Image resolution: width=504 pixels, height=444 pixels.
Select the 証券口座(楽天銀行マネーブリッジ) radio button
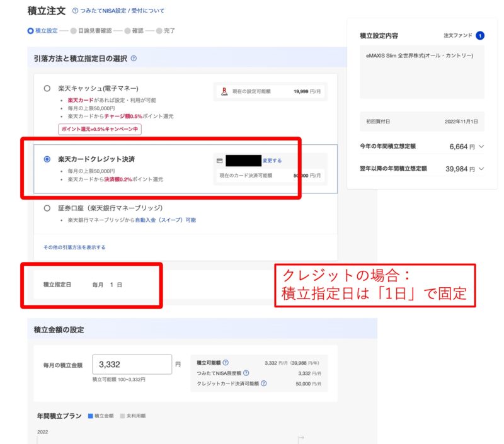tap(47, 208)
